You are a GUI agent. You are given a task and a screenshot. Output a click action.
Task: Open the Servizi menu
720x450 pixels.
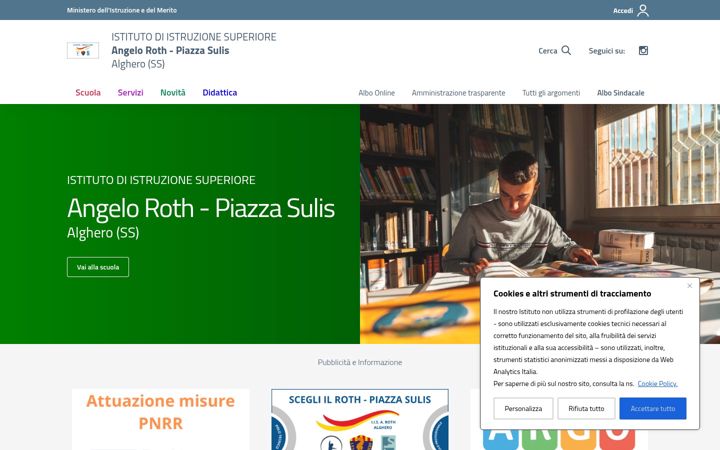pyautogui.click(x=130, y=92)
